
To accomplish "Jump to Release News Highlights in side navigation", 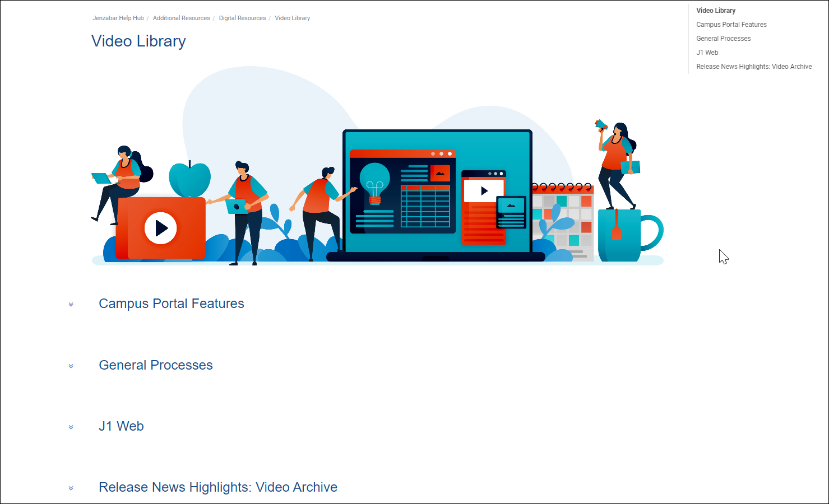I will click(x=754, y=67).
